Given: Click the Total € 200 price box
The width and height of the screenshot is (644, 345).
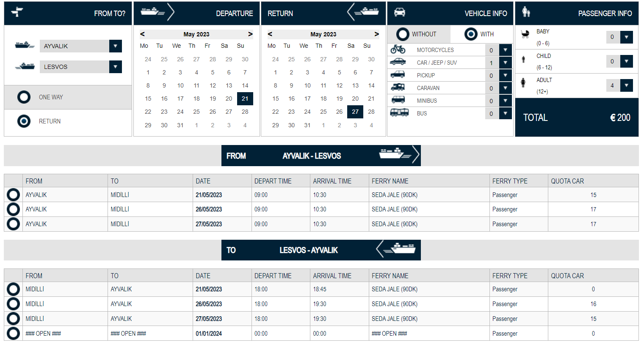Looking at the screenshot, I should point(576,118).
